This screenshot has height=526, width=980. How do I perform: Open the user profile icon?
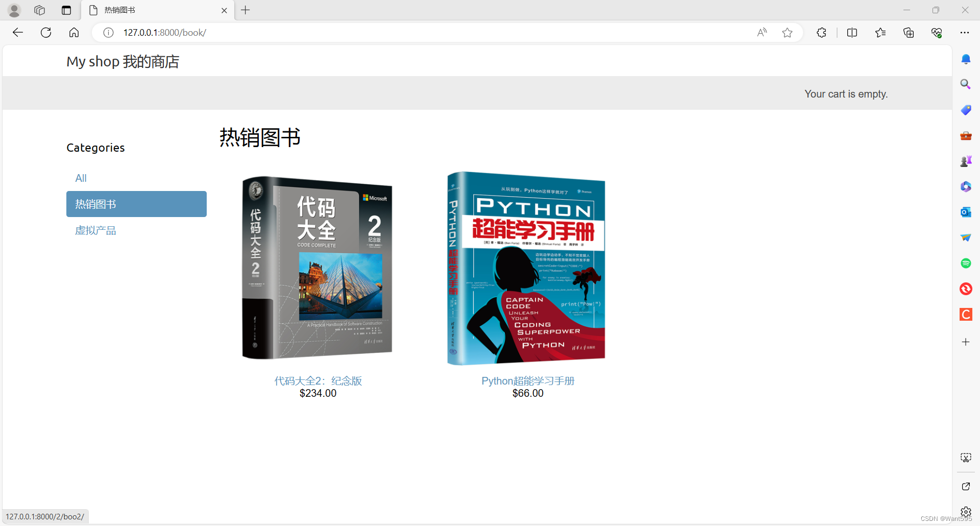tap(14, 10)
